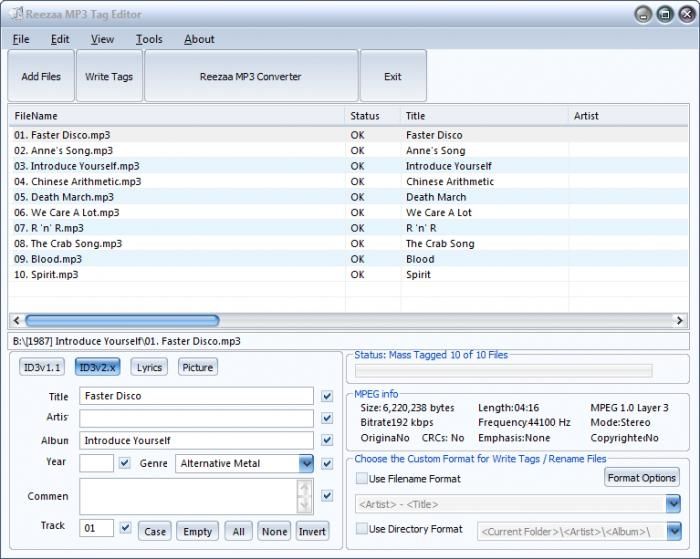This screenshot has width=700, height=559.
Task: Click the Write Tags toolbar button
Action: [109, 76]
